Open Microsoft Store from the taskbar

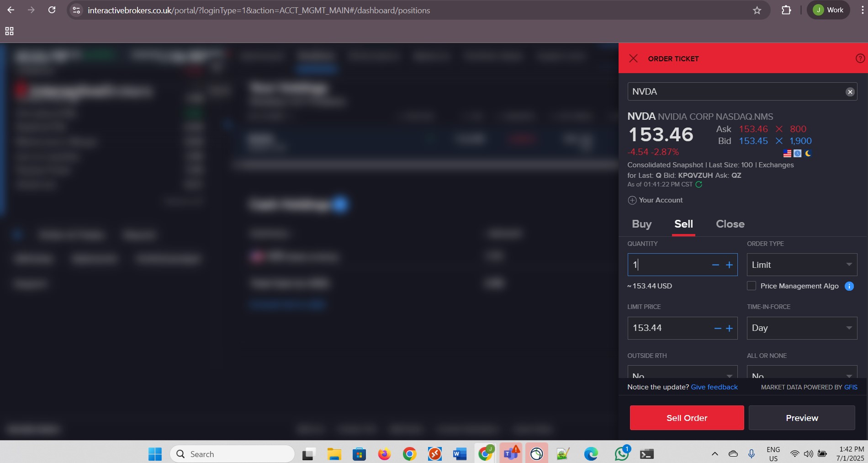point(359,454)
